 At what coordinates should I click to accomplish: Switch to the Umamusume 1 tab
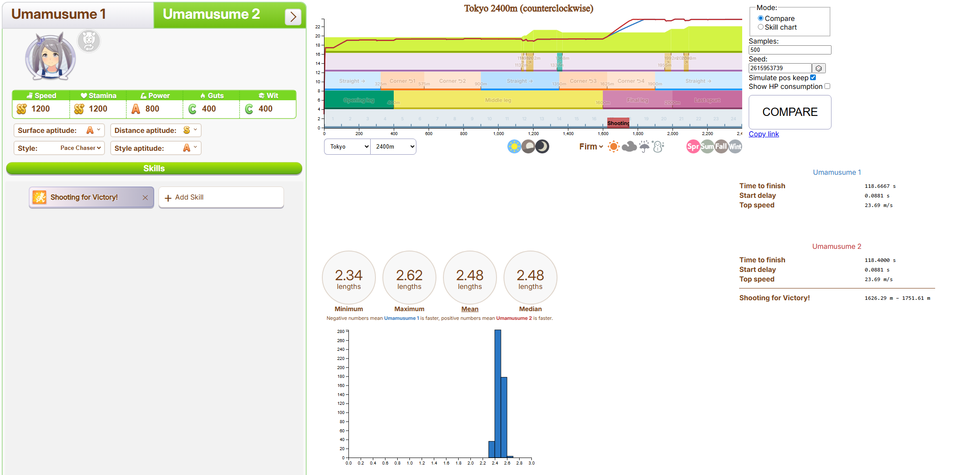(x=59, y=14)
